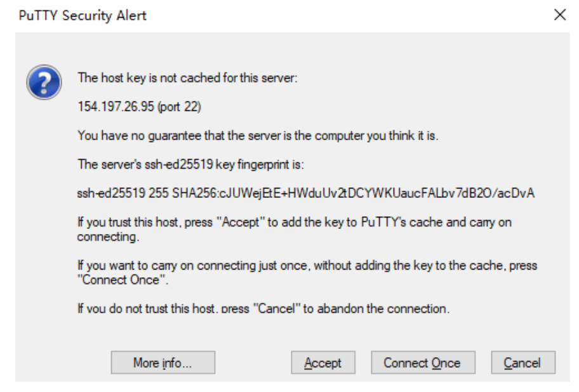Close the PuTTY Security Alert dialog
Viewport: 579px width, 392px height.
pyautogui.click(x=560, y=15)
